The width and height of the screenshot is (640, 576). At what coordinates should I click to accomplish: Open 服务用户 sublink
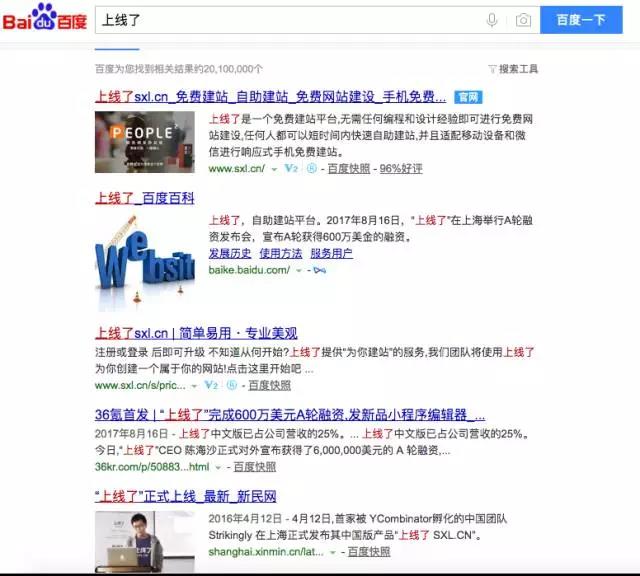click(331, 254)
